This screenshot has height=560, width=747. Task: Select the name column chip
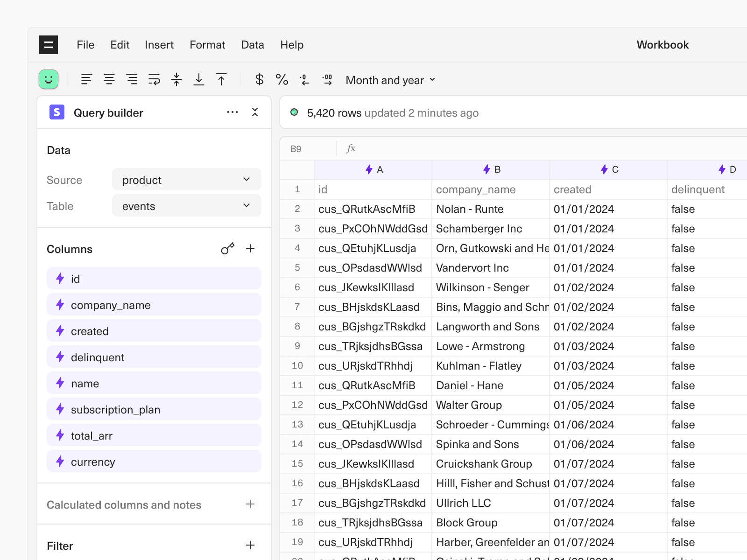[x=154, y=383]
